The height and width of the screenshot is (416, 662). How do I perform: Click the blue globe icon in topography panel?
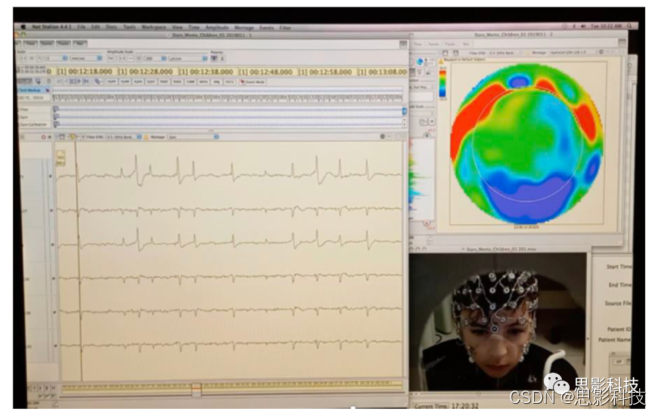tap(420, 62)
